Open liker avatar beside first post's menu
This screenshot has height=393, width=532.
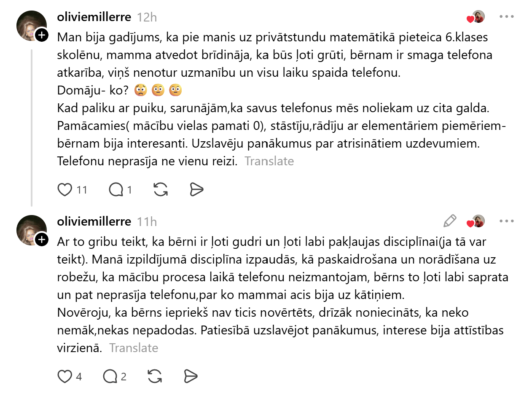pos(478,17)
